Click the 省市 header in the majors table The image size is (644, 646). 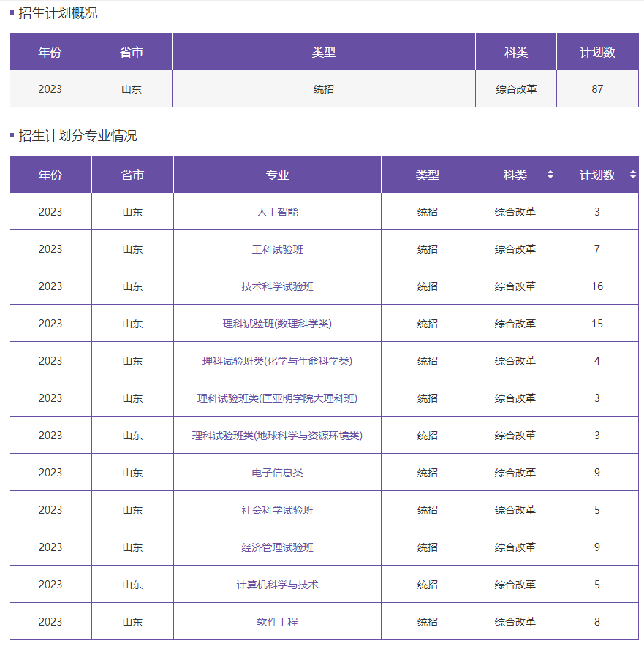132,175
